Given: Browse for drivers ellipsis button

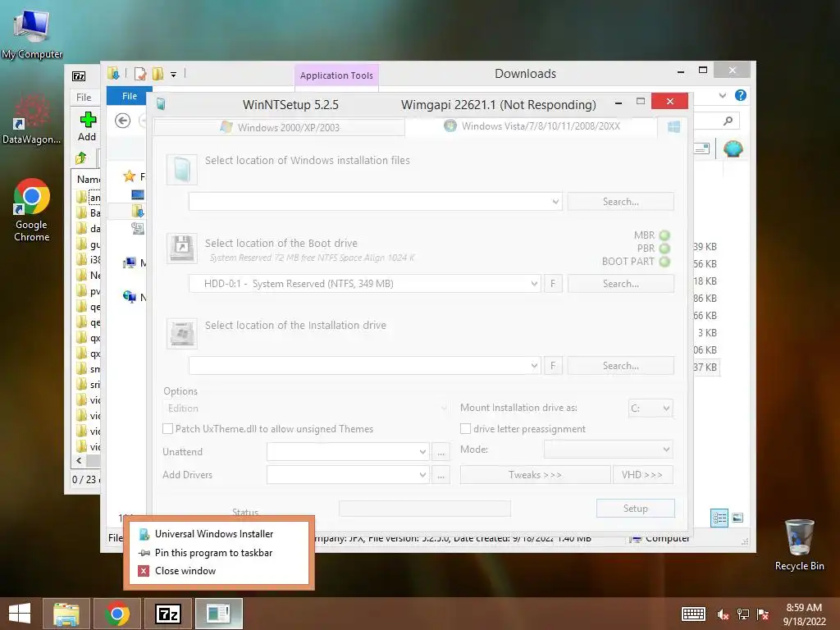Looking at the screenshot, I should 441,475.
